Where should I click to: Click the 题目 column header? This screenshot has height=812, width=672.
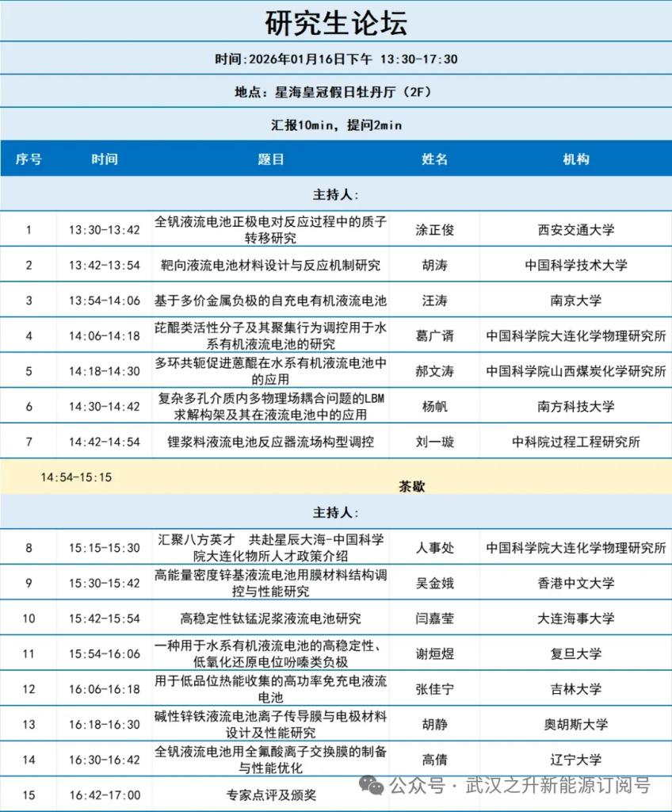271,159
